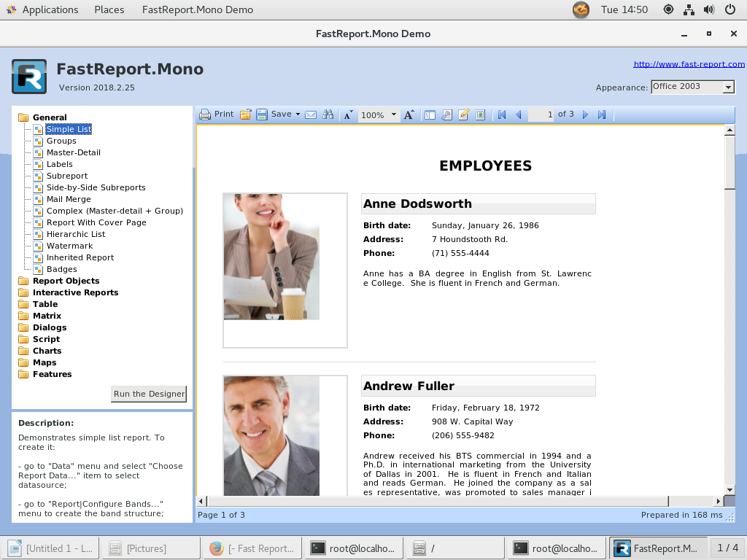Viewport: 747px width, 560px height.
Task: Open the Save dropdown arrow
Action: (x=298, y=114)
